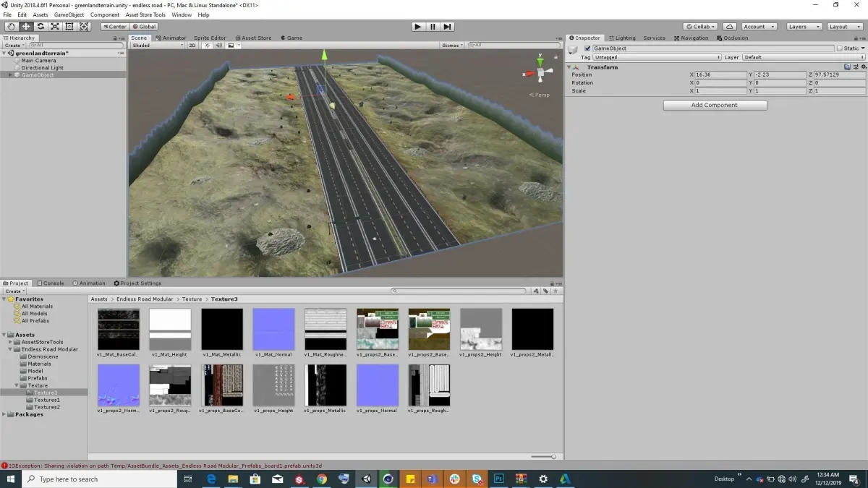Select the Textures1 folder
868x488 pixels.
click(47, 400)
